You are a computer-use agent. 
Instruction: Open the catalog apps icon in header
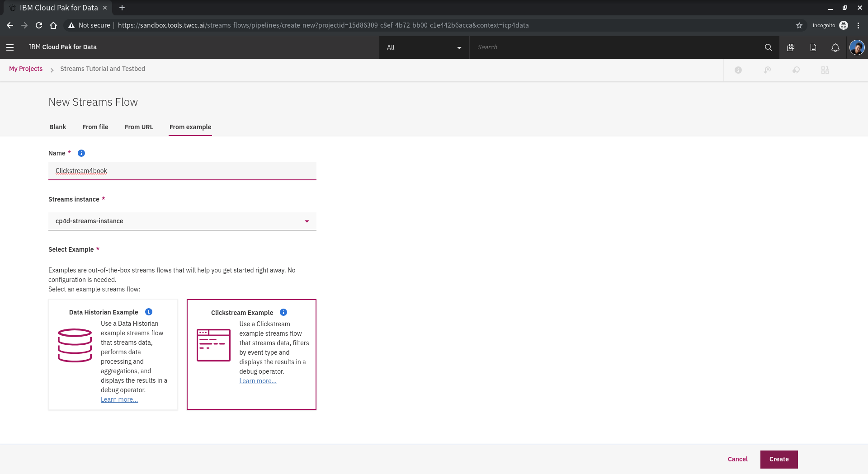point(791,47)
